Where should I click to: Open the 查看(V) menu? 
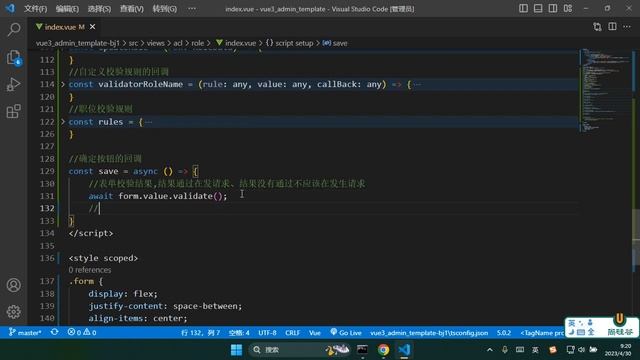pos(131,9)
